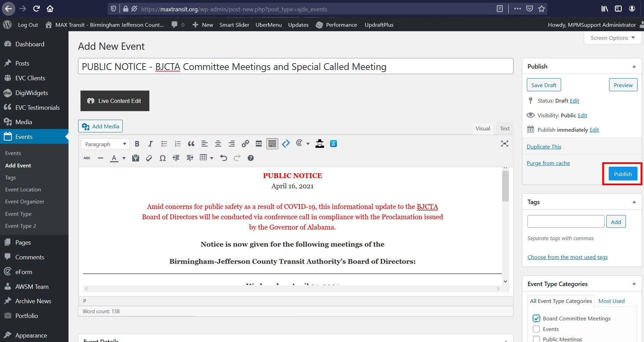Open text color dropdown arrow
Viewport: 644px width, 342px height.
click(x=124, y=158)
